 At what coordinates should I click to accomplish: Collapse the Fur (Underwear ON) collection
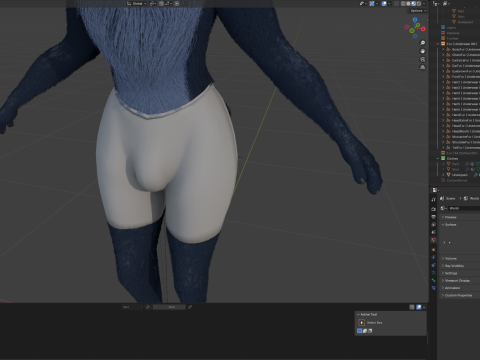click(438, 44)
